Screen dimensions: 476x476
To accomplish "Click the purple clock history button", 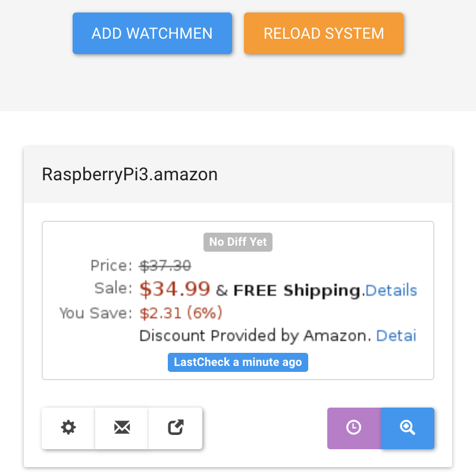I will pyautogui.click(x=353, y=427).
